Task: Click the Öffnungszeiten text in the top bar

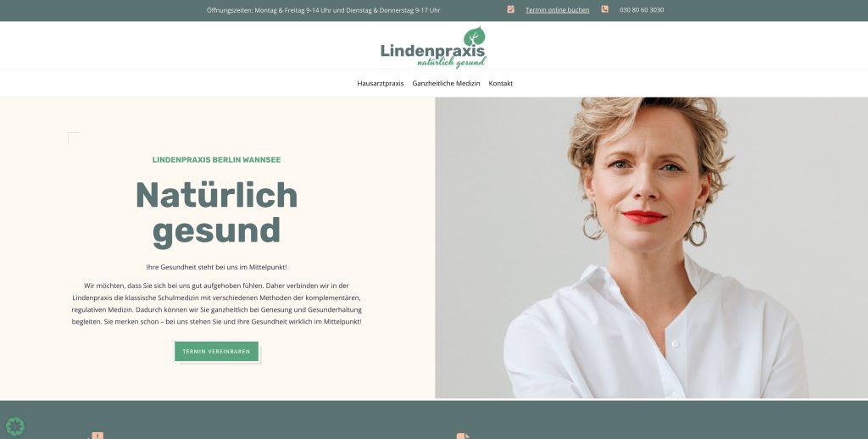Action: pos(323,10)
